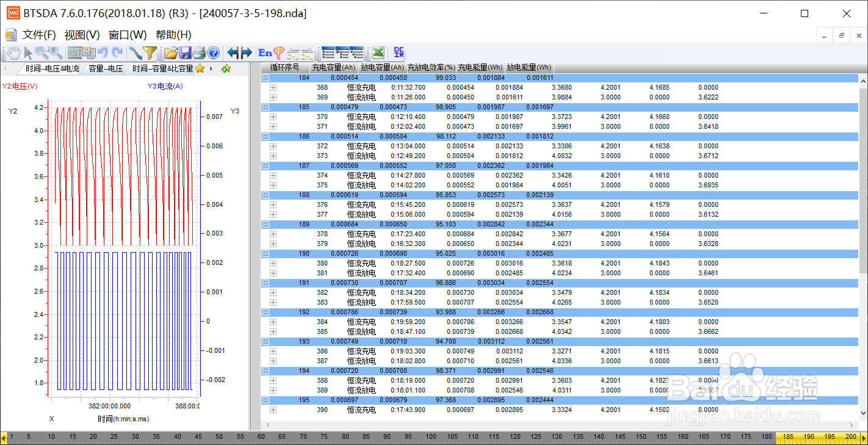Image resolution: width=868 pixels, height=445 pixels.
Task: Click the 放电能量(Wh) column header
Action: tap(529, 68)
